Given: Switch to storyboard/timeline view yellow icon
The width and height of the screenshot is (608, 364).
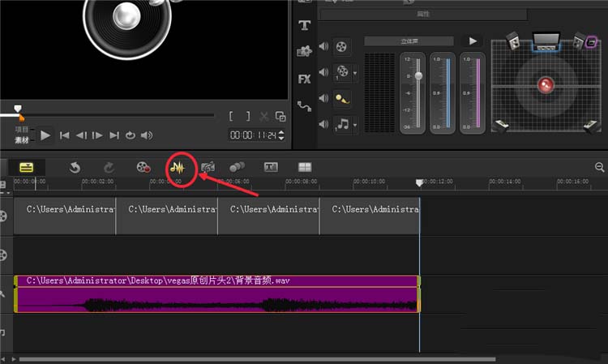Looking at the screenshot, I should pyautogui.click(x=27, y=168).
